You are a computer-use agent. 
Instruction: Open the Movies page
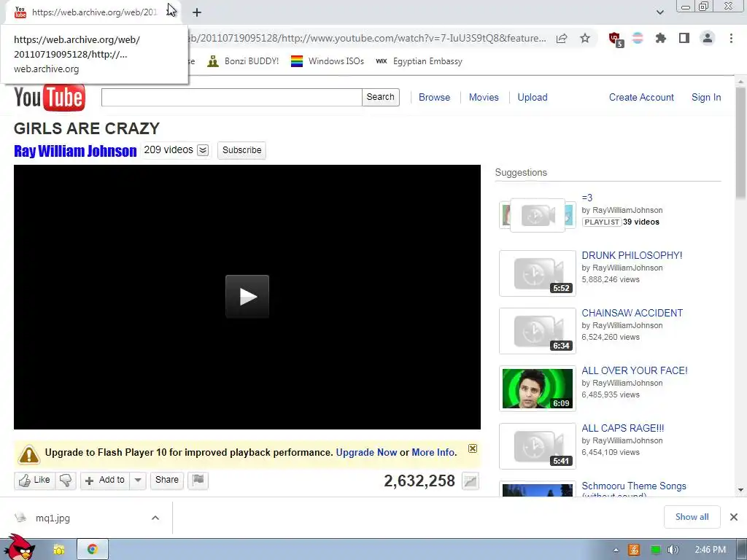[x=484, y=97]
